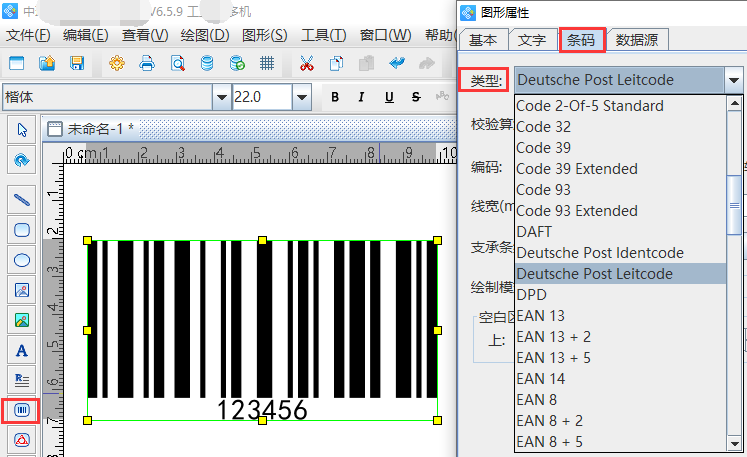Viewport: 747px width, 457px height.
Task: Select the line drawing tool
Action: point(22,199)
